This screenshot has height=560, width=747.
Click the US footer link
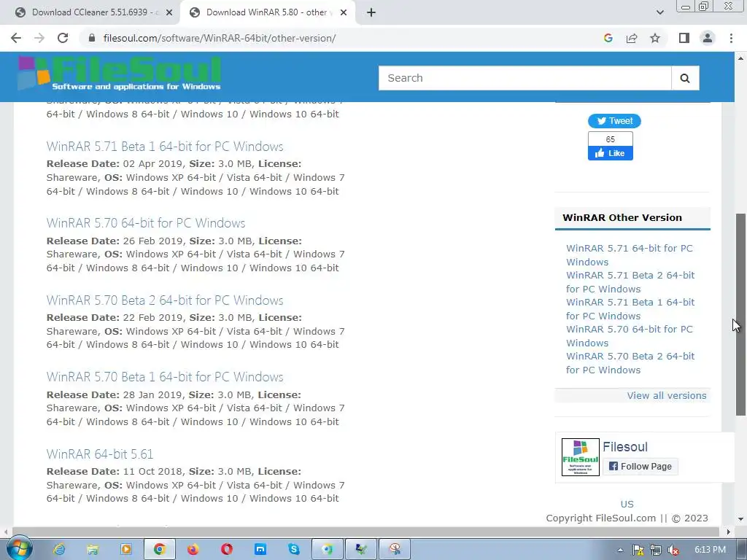point(627,505)
